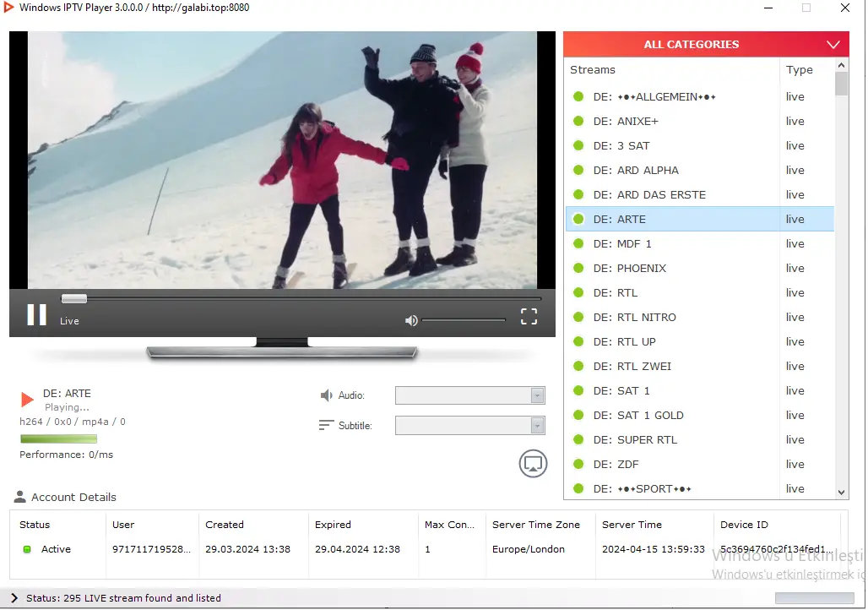Click the Subtitle lines icon
The width and height of the screenshot is (868, 610).
coord(326,425)
